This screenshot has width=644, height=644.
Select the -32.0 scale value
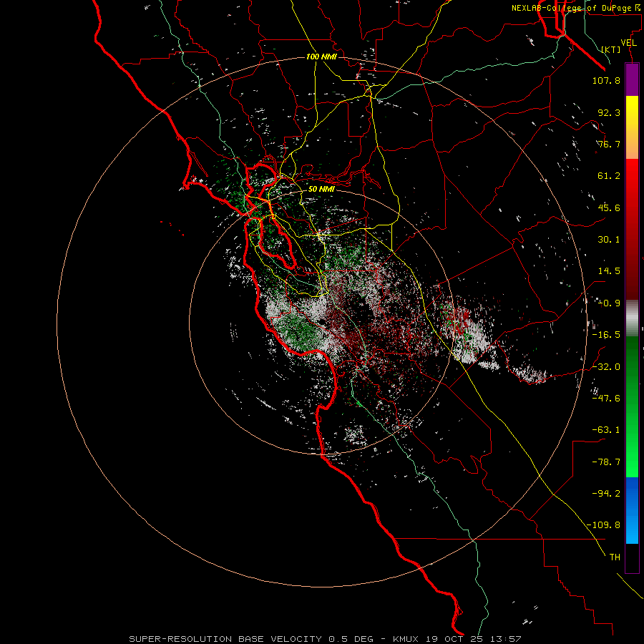[606, 367]
